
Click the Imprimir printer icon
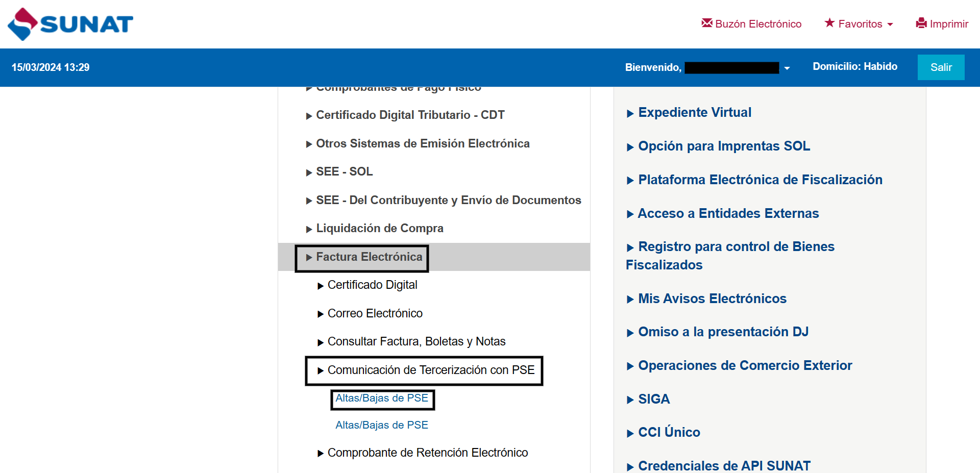(x=921, y=23)
